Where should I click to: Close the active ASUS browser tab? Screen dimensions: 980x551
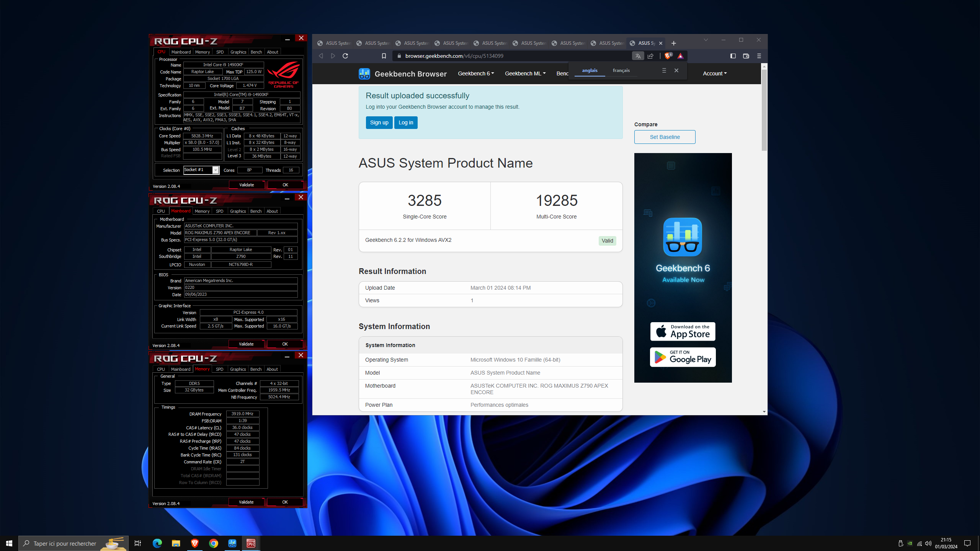[661, 43]
